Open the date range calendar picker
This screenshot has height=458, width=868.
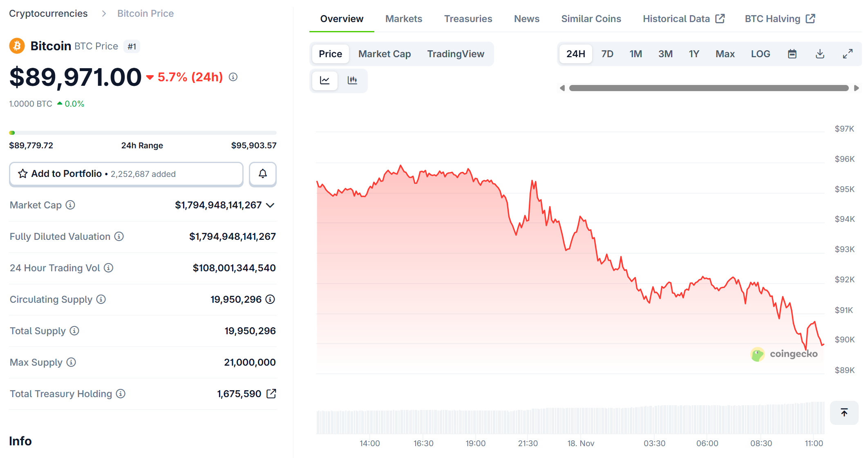792,54
